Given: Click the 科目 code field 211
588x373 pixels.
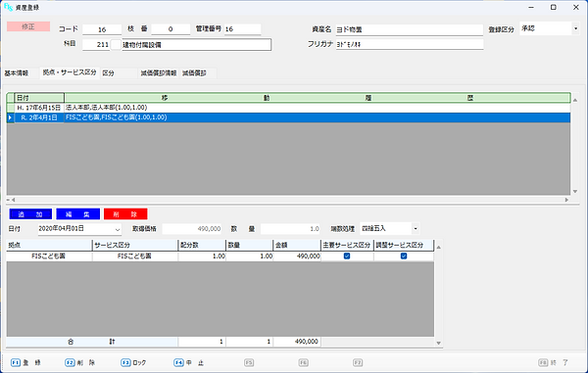Looking at the screenshot, I should click(x=96, y=45).
